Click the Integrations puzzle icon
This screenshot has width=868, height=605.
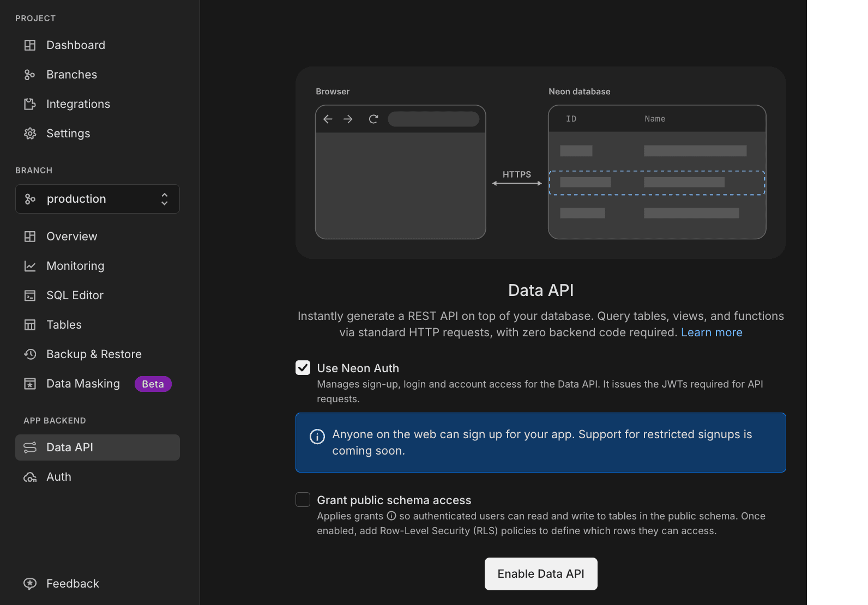point(30,104)
